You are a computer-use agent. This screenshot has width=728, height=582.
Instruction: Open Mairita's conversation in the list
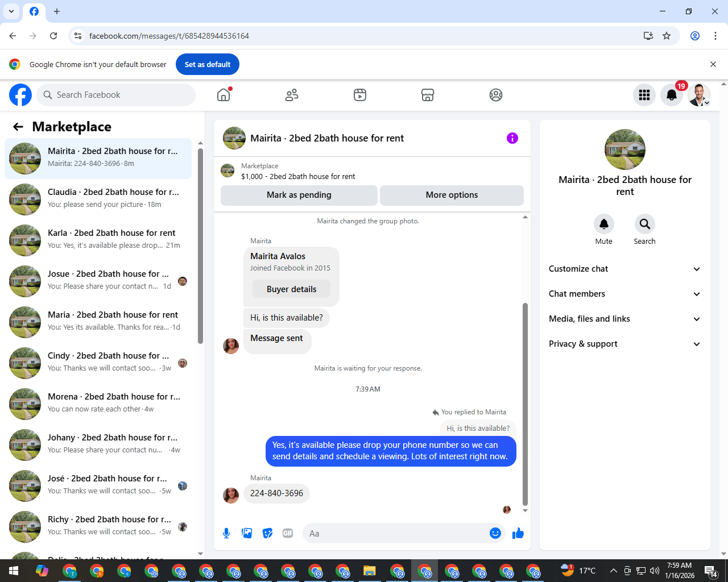tap(98, 158)
